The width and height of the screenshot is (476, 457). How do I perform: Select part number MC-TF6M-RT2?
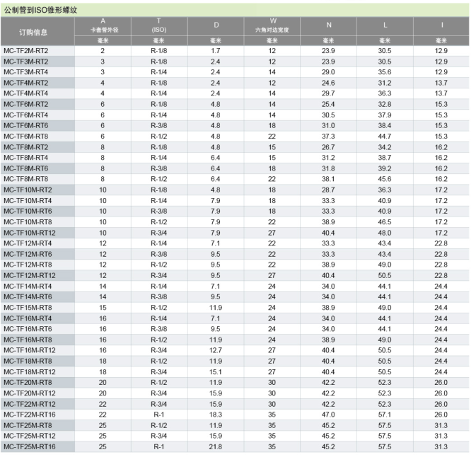(26, 105)
